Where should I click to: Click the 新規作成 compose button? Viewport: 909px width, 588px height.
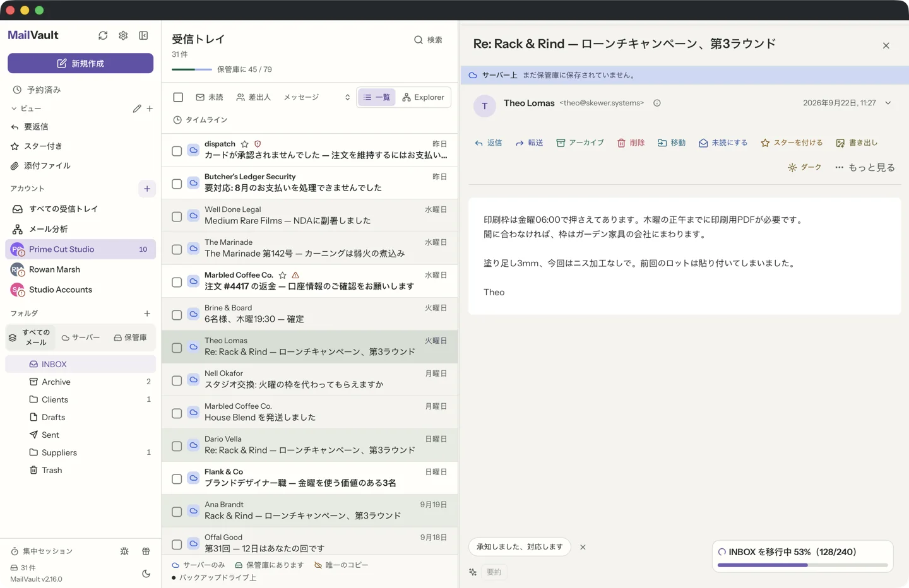pos(81,63)
